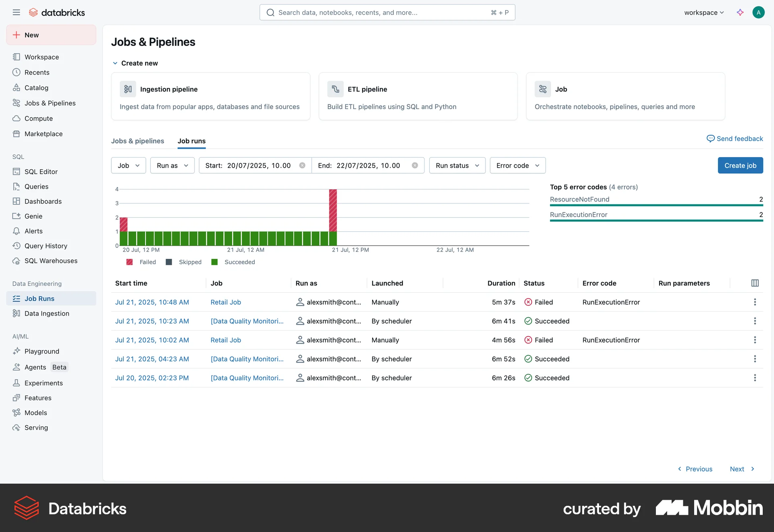Click the Create job button
The image size is (774, 532).
pos(740,165)
